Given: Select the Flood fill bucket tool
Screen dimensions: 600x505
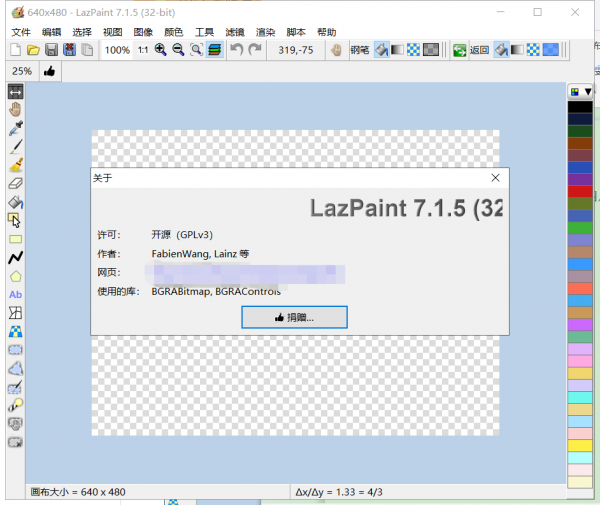Looking at the screenshot, I should point(15,202).
